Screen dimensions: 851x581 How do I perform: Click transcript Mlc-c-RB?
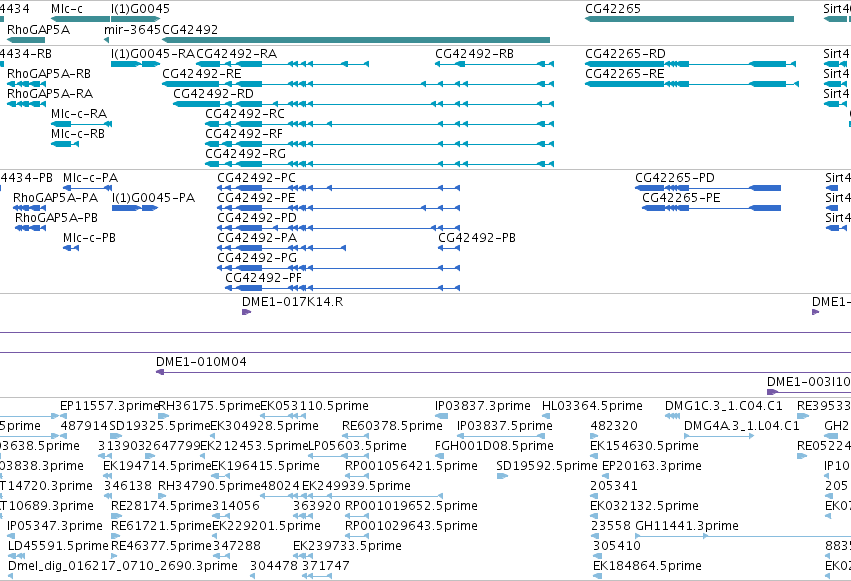(x=65, y=144)
